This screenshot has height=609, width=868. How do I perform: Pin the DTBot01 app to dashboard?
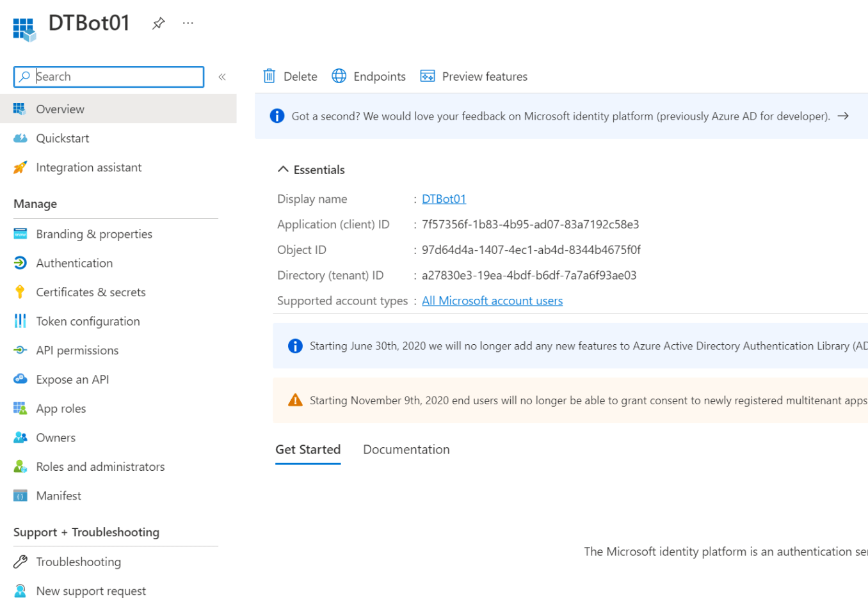coord(158,24)
